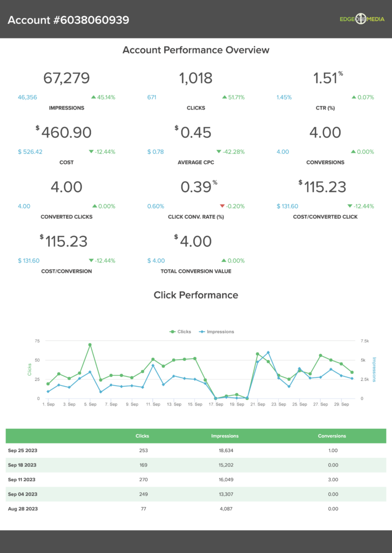Click the red down arrow for Click Conv. Rate
This screenshot has height=553, width=392.
click(222, 206)
